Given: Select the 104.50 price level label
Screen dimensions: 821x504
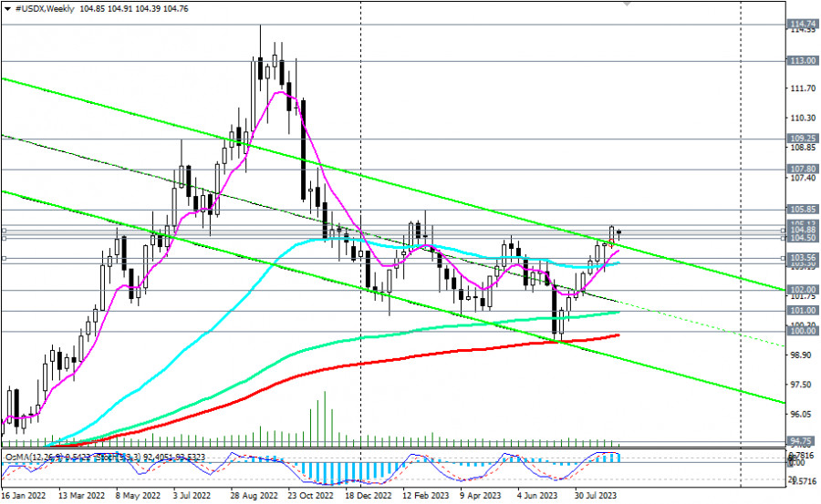Looking at the screenshot, I should point(803,238).
